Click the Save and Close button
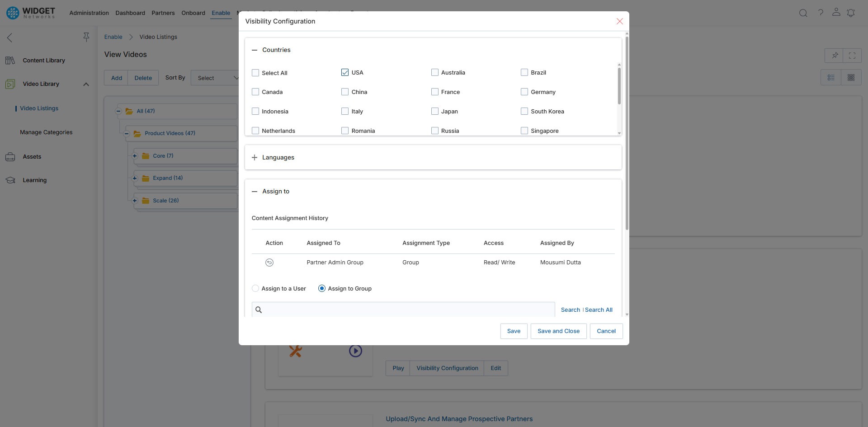 [558, 331]
